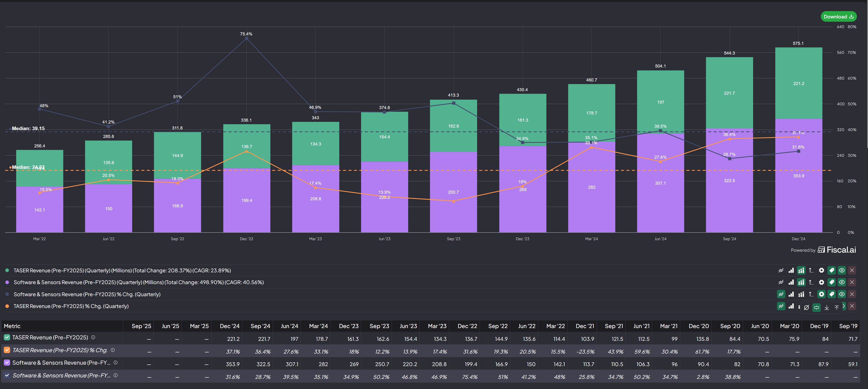Choose label-above arrow icon in popup
This screenshot has height=389, width=868.
click(837, 307)
